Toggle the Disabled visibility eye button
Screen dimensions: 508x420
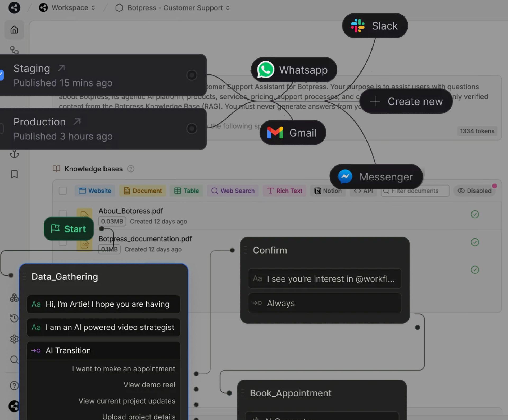[x=475, y=191]
